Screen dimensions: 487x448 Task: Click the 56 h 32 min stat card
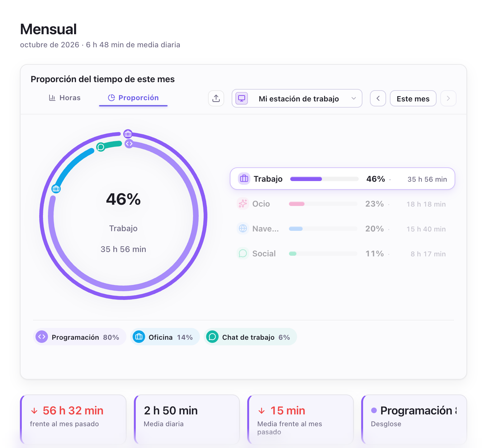(x=73, y=419)
